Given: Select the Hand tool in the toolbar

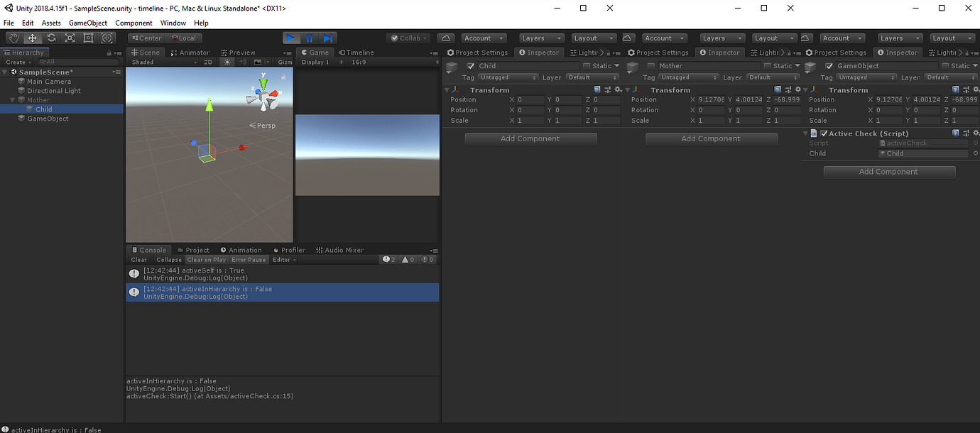Looking at the screenshot, I should 13,38.
